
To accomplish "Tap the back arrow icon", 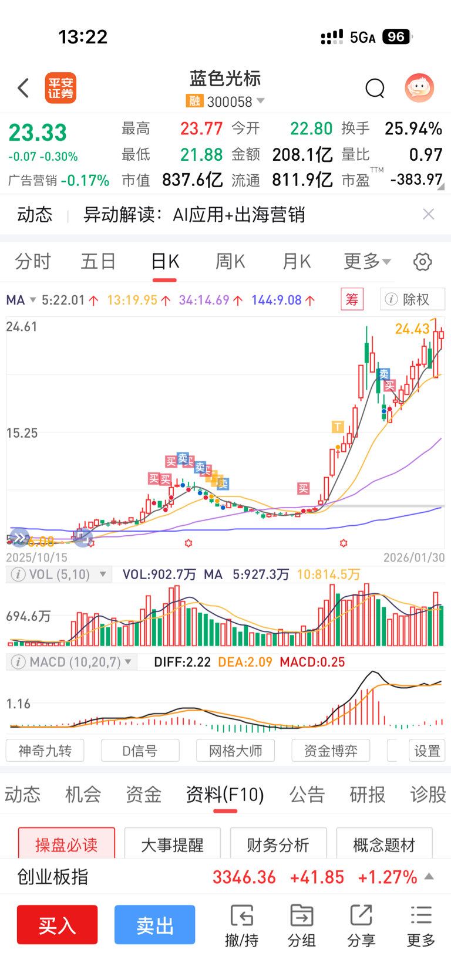I will coord(23,88).
